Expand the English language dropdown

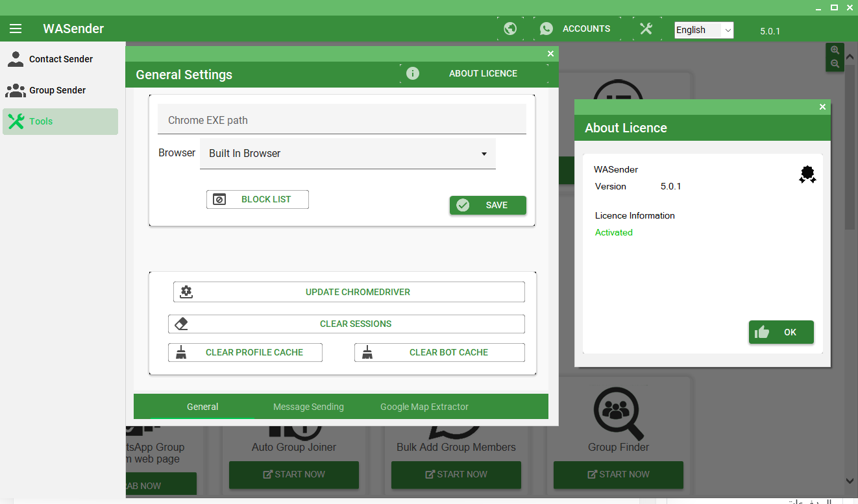coord(704,30)
